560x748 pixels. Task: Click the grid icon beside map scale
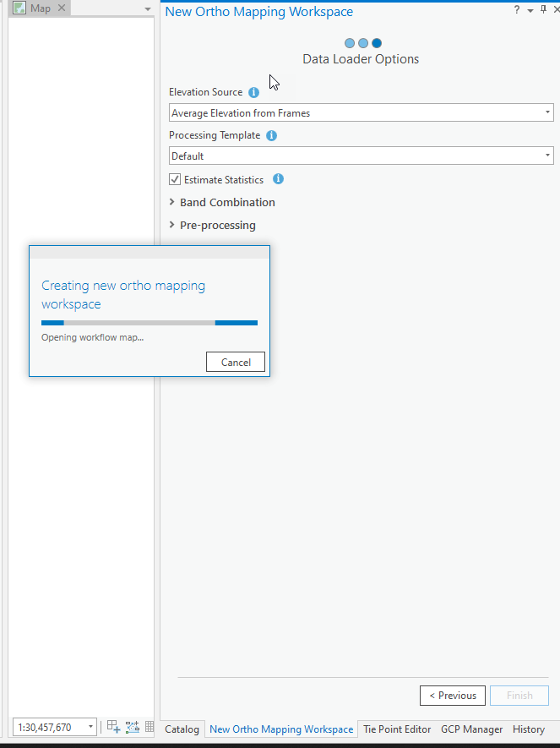click(150, 727)
